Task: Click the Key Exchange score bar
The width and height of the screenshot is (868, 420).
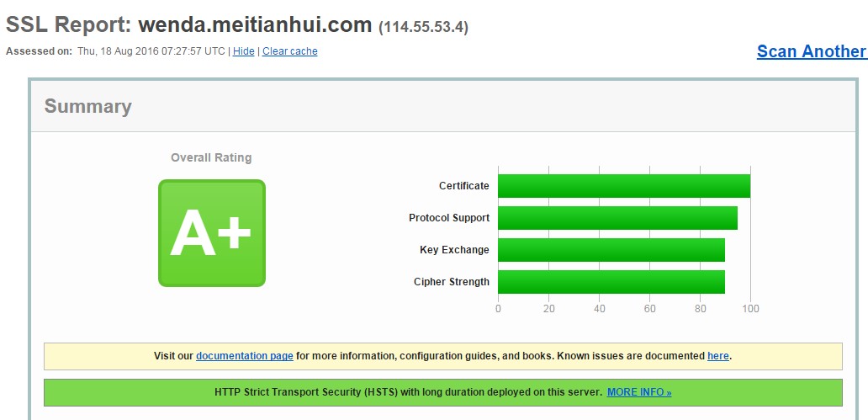Action: 611,250
